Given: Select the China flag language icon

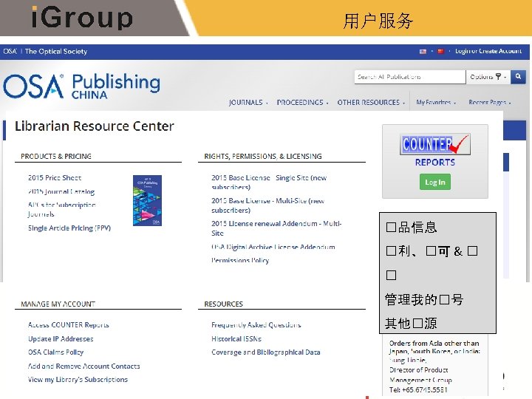Looking at the screenshot, I should pos(440,52).
